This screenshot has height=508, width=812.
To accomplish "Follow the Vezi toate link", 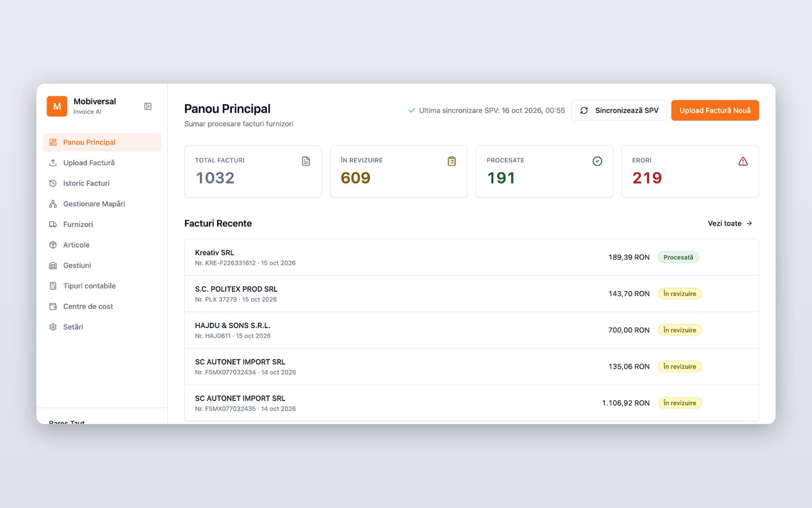I will pyautogui.click(x=730, y=224).
